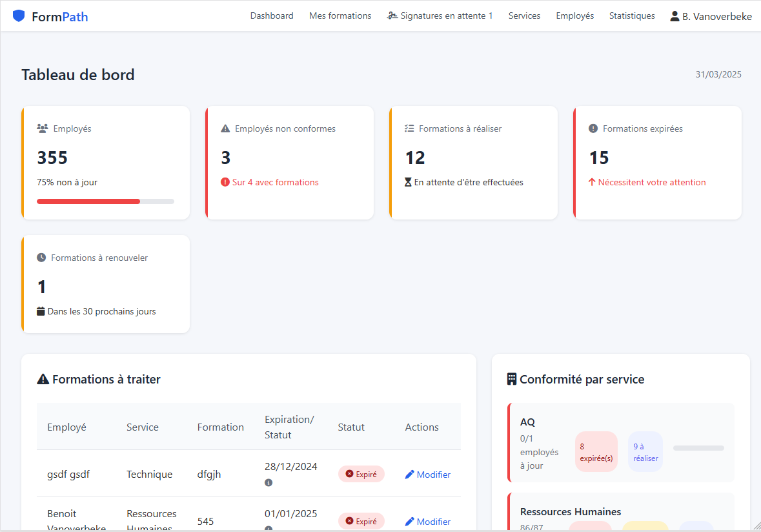This screenshot has width=761, height=532.
Task: Open the Ressources Humaines service card
Action: pos(621,512)
